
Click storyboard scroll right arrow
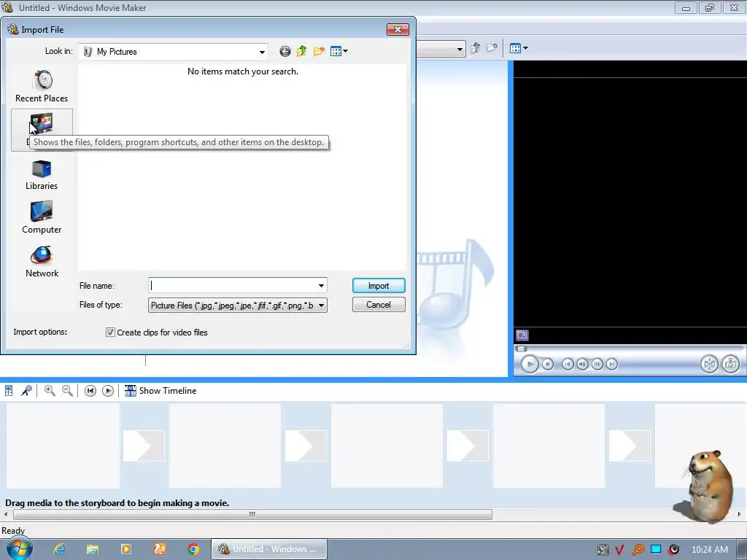pyautogui.click(x=740, y=514)
